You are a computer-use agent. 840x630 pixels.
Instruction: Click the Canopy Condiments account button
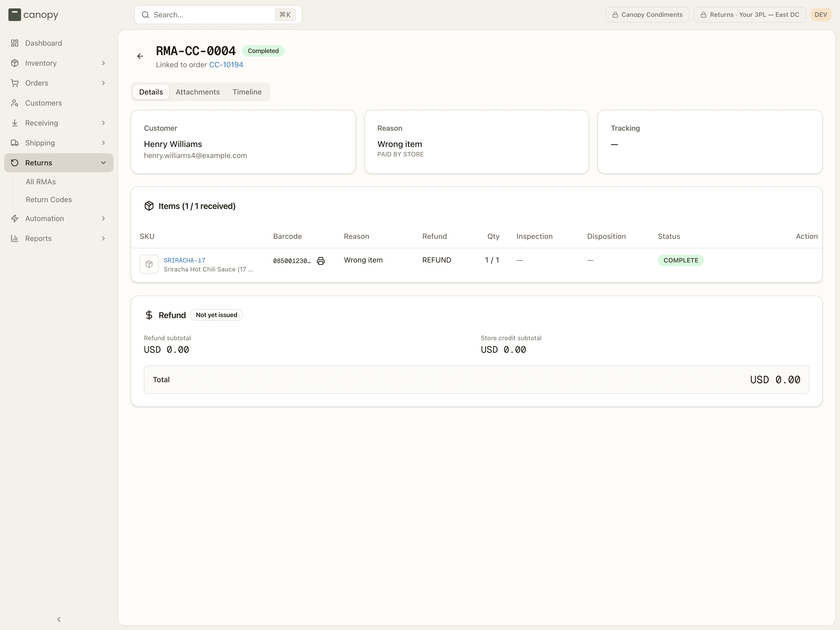click(x=647, y=15)
